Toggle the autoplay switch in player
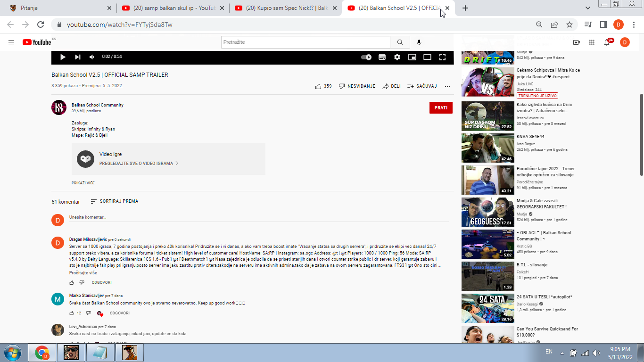The height and width of the screenshot is (362, 644). click(x=366, y=57)
